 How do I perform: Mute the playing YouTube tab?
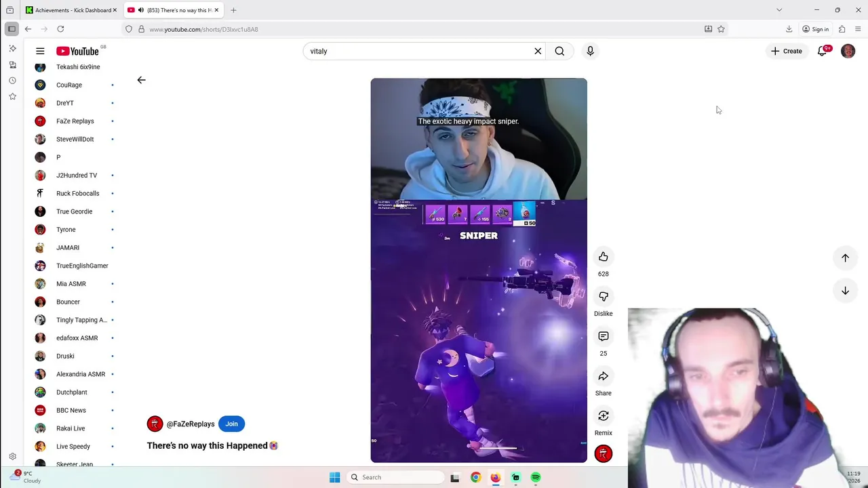coord(140,10)
